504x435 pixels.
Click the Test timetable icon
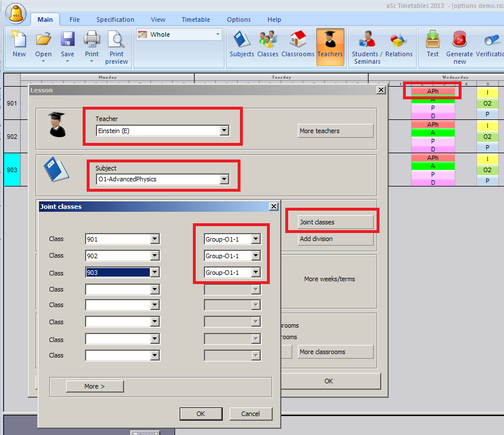(x=432, y=41)
